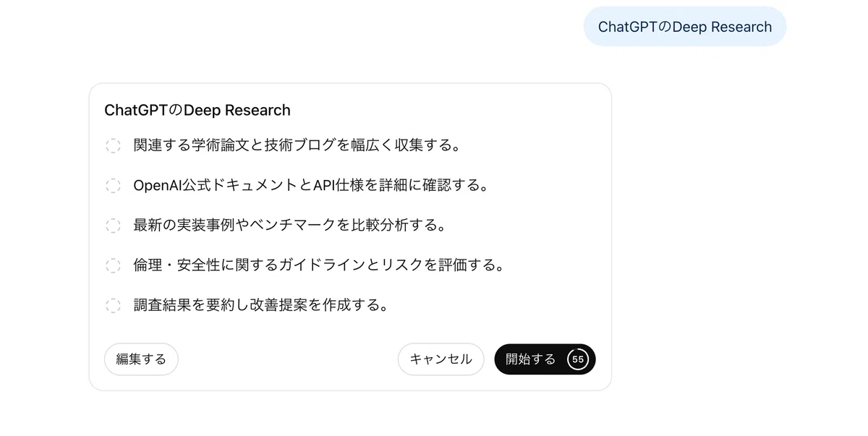Select the step text OpenAI公式ドキュメントとAPI仕様を詳細に確認する

click(312, 185)
